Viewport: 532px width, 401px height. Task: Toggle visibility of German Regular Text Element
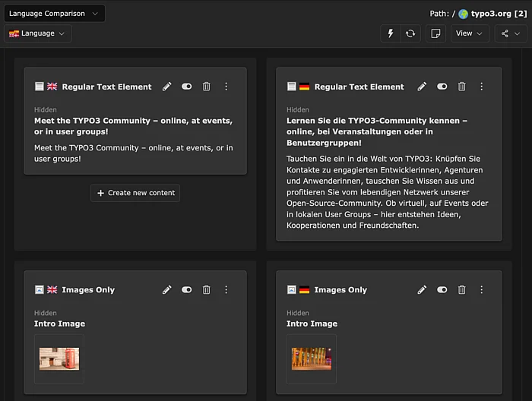point(442,87)
